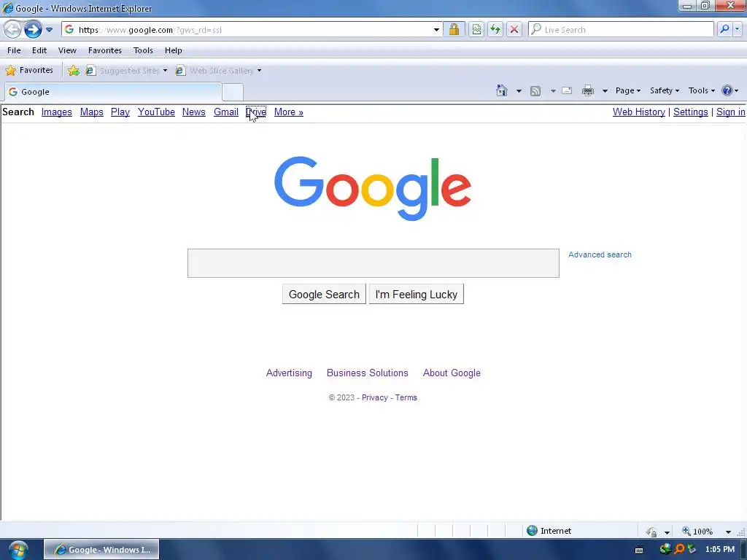Expand the Home button dropdown arrow
The image size is (747, 560).
pyautogui.click(x=519, y=91)
